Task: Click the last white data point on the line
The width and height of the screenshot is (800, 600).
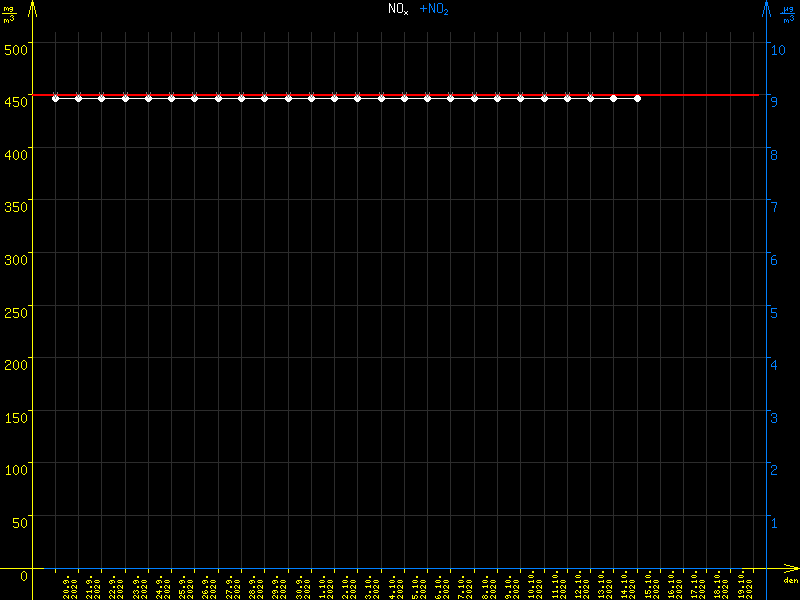Action: click(x=637, y=98)
